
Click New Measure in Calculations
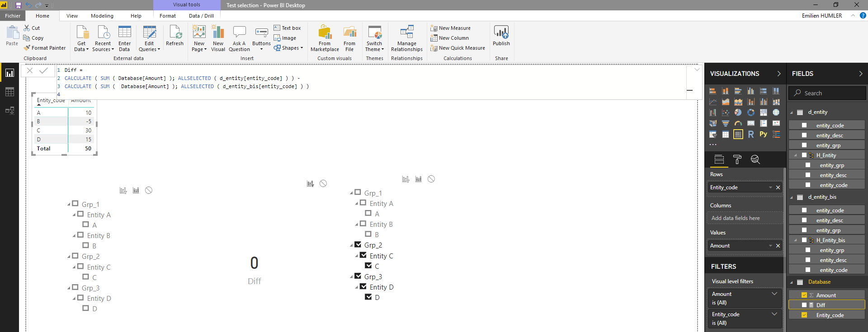pos(451,28)
